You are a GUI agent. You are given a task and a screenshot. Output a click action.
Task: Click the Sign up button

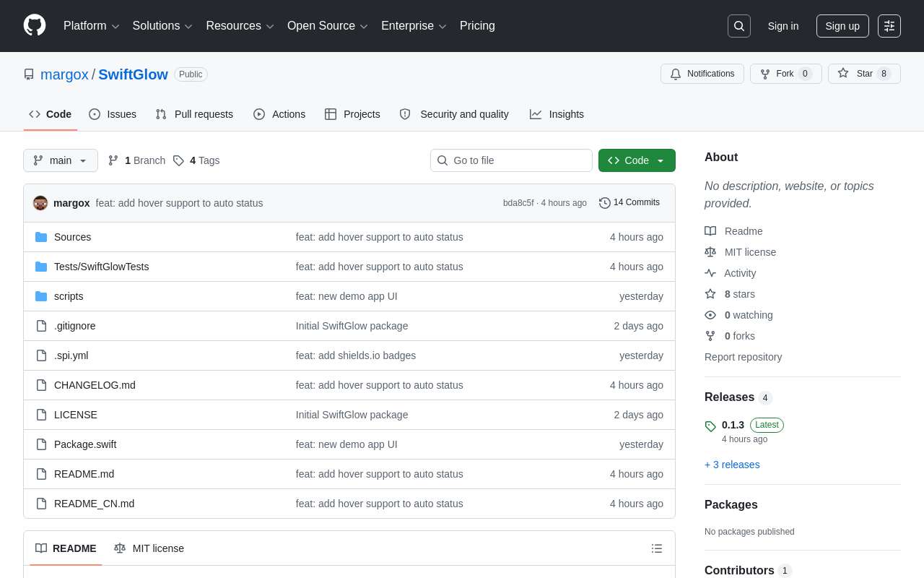[x=842, y=26]
